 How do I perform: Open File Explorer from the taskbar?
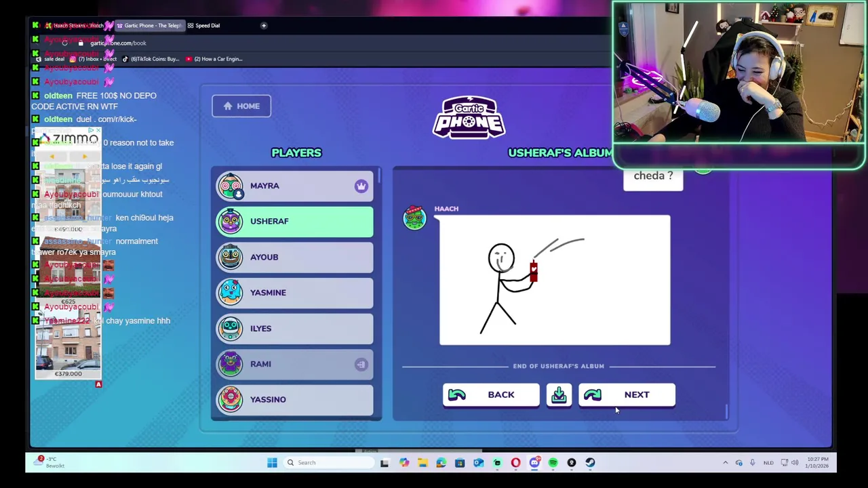(x=422, y=463)
